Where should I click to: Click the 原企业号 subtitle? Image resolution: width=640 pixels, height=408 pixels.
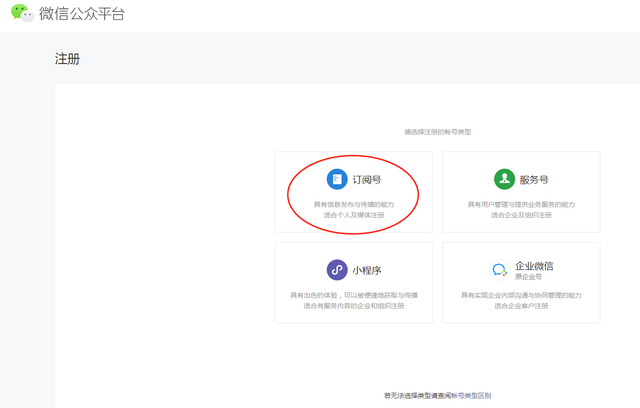coord(528,277)
